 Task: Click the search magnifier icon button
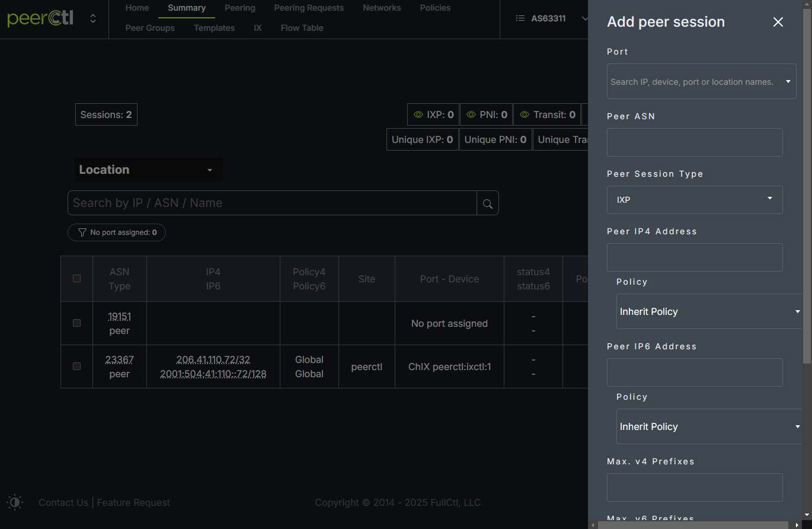487,203
